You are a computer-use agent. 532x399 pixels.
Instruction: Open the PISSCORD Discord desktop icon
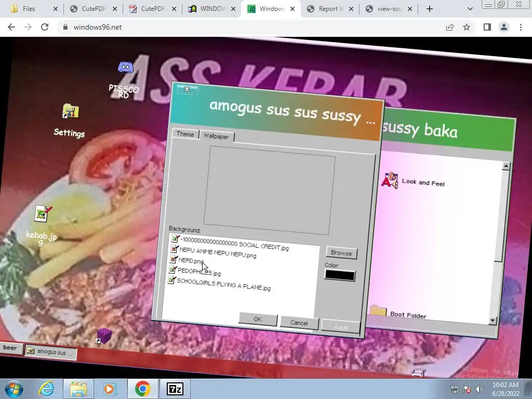[x=125, y=68]
